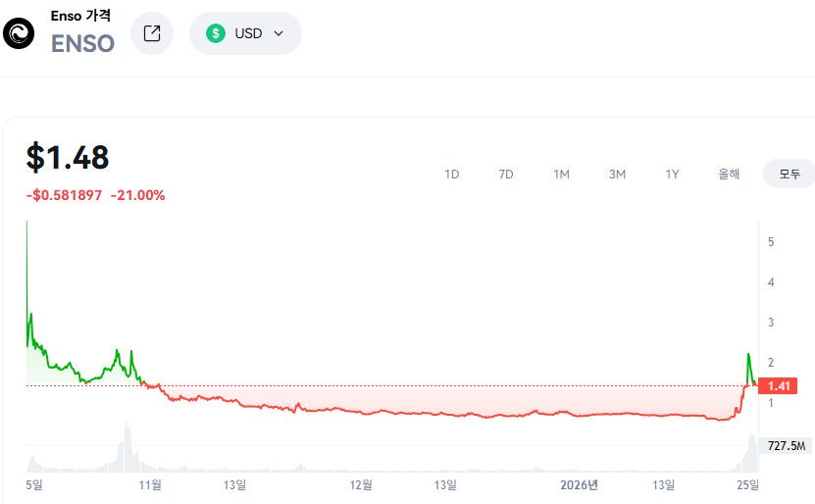
Task: Select the 올해 year-to-date range
Action: click(729, 175)
